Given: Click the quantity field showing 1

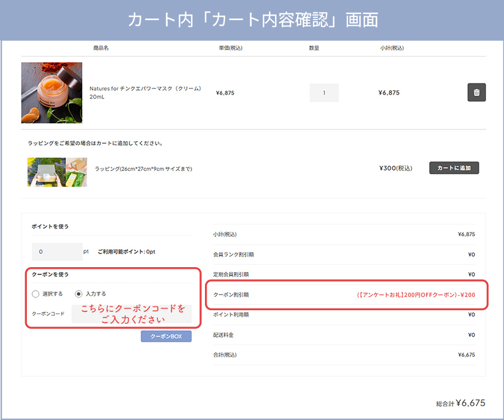Looking at the screenshot, I should click(324, 93).
